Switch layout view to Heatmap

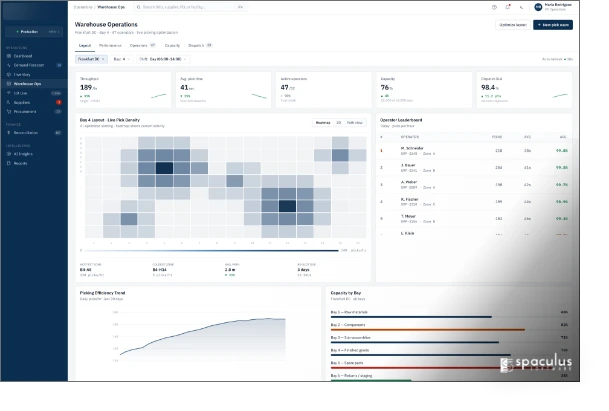[323, 123]
